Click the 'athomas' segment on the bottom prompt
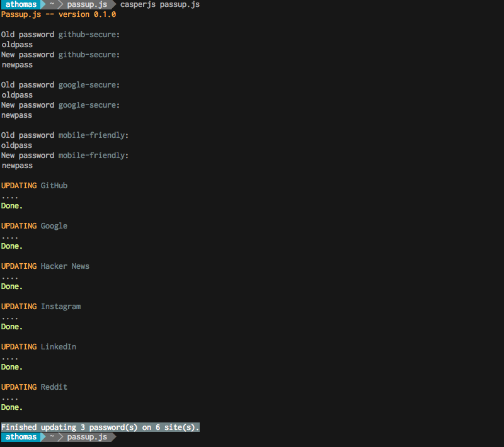Image resolution: width=504 pixels, height=447 pixels. (x=21, y=437)
